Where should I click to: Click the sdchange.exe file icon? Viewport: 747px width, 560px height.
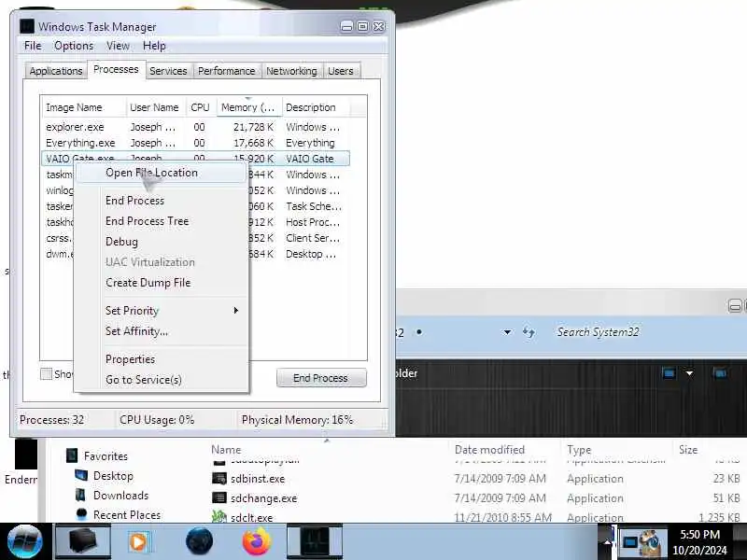[219, 497]
